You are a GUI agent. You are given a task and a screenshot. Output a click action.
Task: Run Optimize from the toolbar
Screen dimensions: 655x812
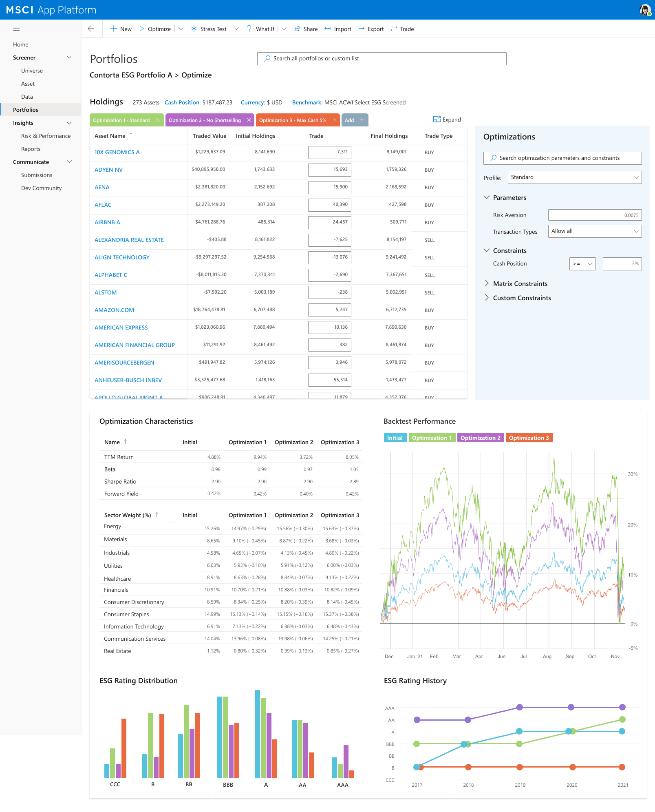pyautogui.click(x=155, y=29)
